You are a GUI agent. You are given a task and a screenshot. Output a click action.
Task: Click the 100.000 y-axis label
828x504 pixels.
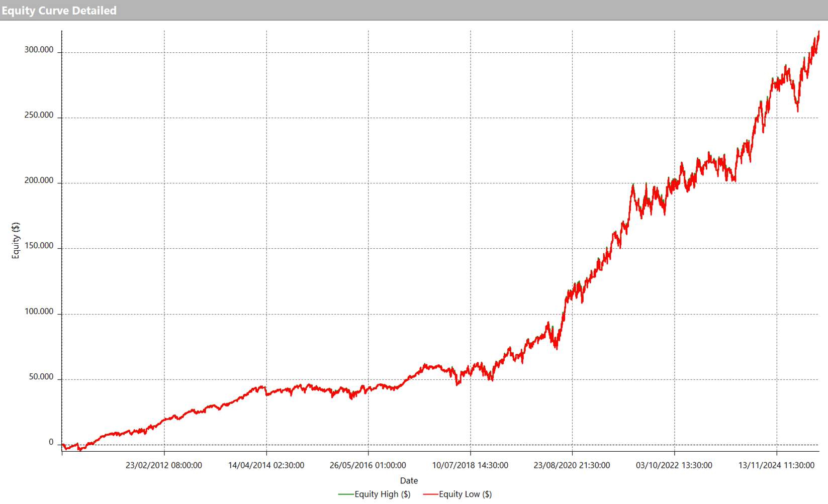[x=39, y=312]
